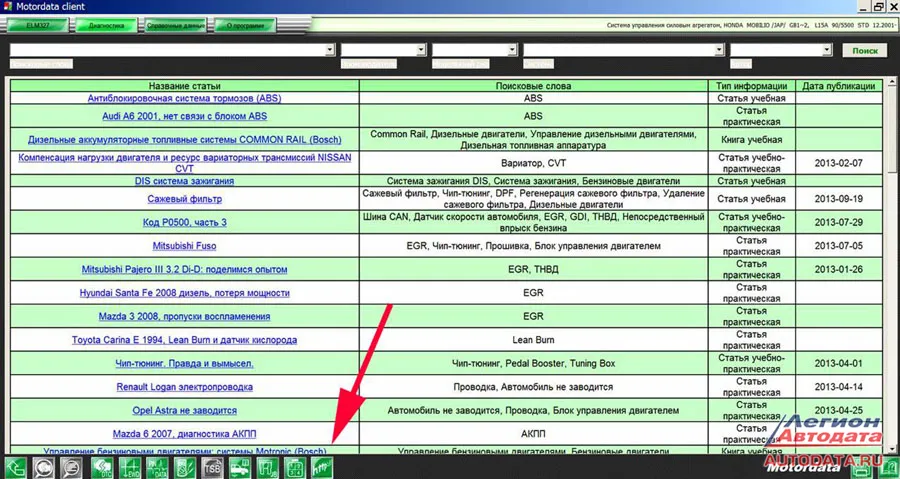
Task: Open the DTC trouble codes icon
Action: pyautogui.click(x=102, y=468)
